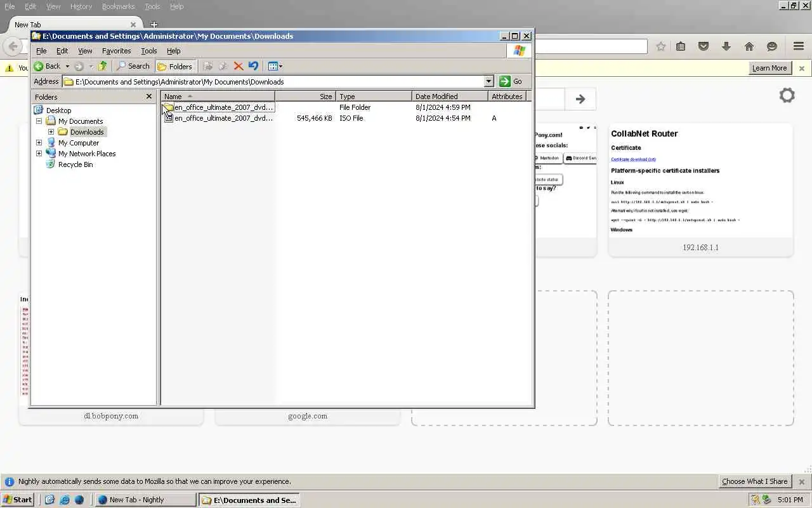Expand the Address bar dropdown
The width and height of the screenshot is (812, 508).
pos(488,81)
